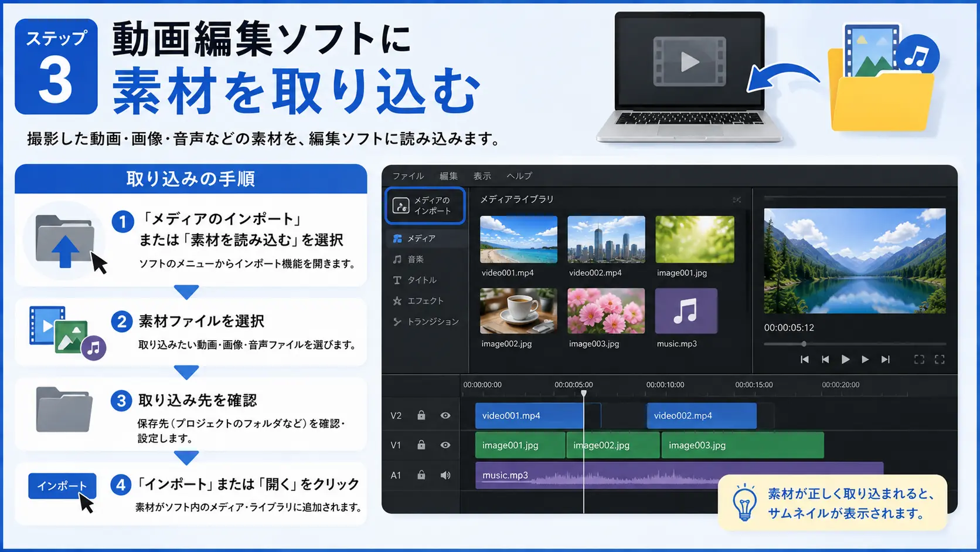980x552 pixels.
Task: Hide the V1 track with eye icon
Action: (445, 445)
